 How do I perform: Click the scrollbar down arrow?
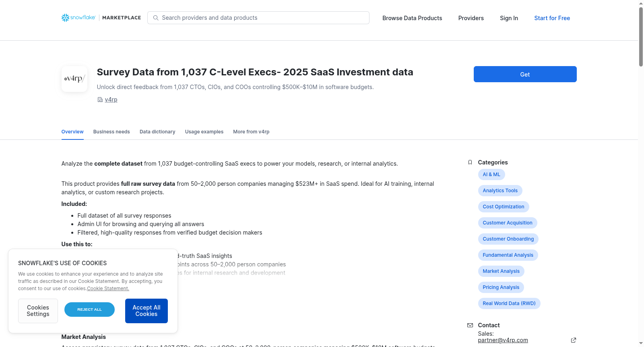coord(641,343)
